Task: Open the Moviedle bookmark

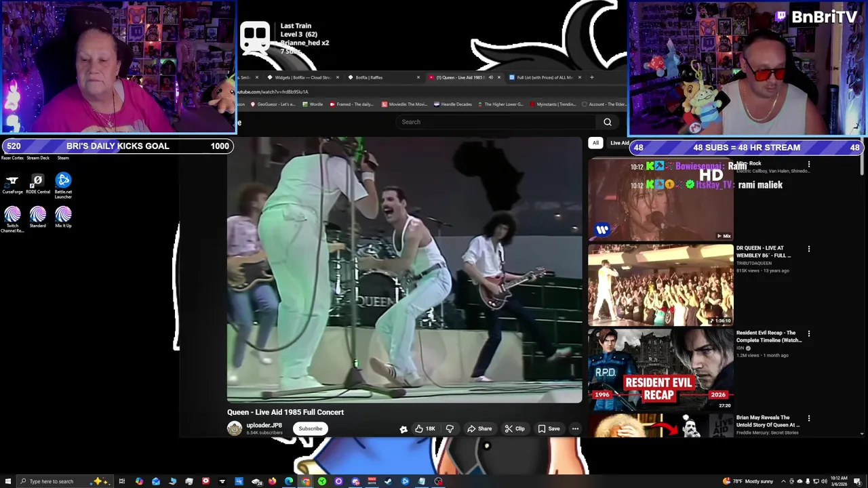Action: [x=404, y=104]
